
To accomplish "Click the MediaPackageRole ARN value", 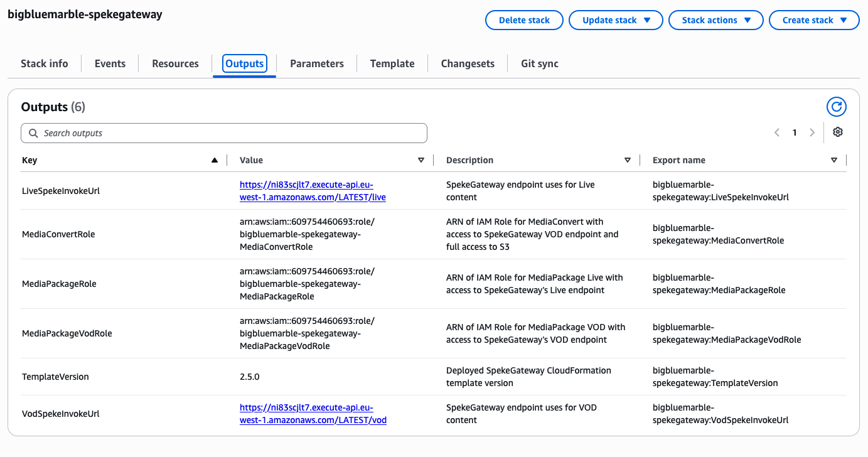I will (307, 284).
